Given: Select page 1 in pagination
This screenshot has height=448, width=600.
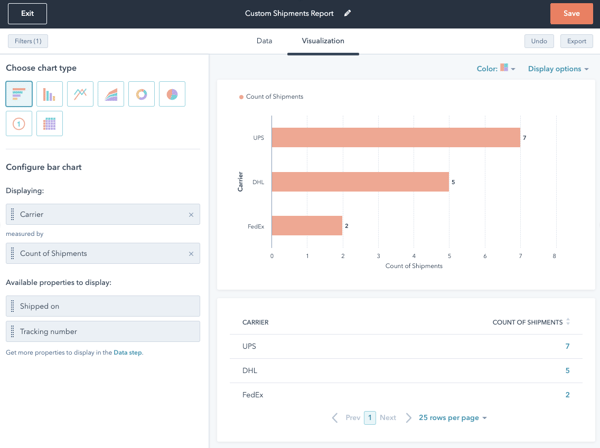Looking at the screenshot, I should [x=370, y=418].
